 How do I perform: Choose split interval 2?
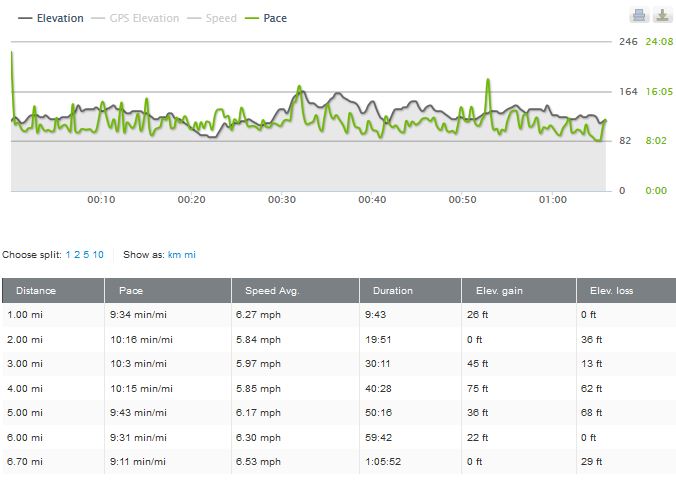pyautogui.click(x=77, y=255)
